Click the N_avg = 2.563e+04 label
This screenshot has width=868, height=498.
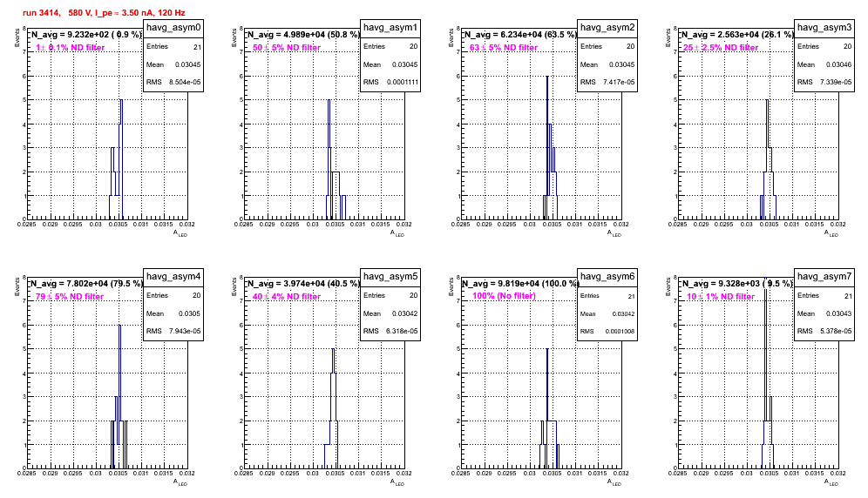pos(737,35)
